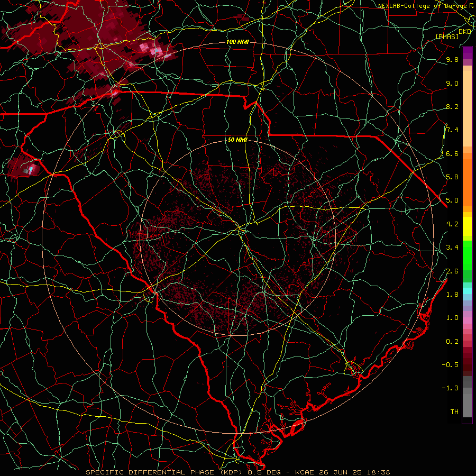Select the pink band of the color scale
This screenshot has height=476, width=476.
pyautogui.click(x=467, y=321)
